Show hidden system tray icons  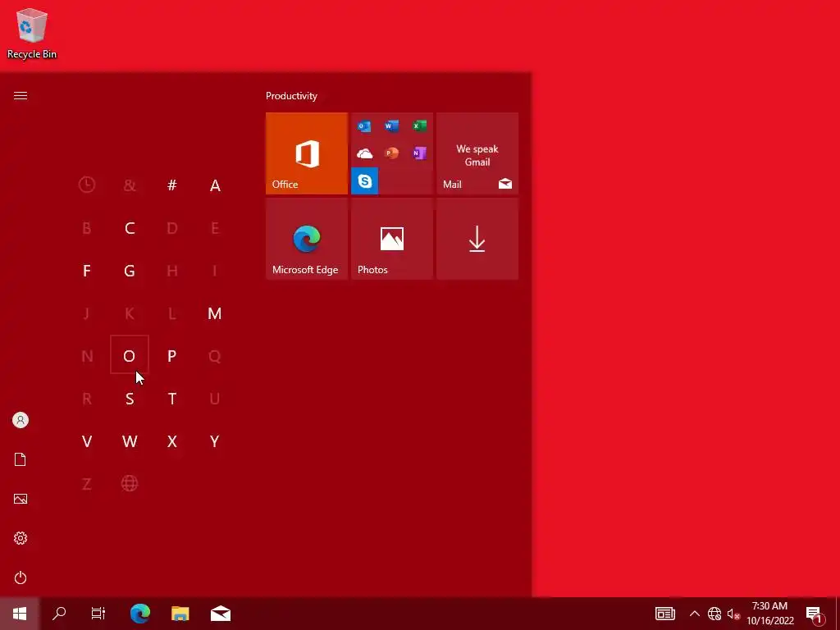click(694, 614)
